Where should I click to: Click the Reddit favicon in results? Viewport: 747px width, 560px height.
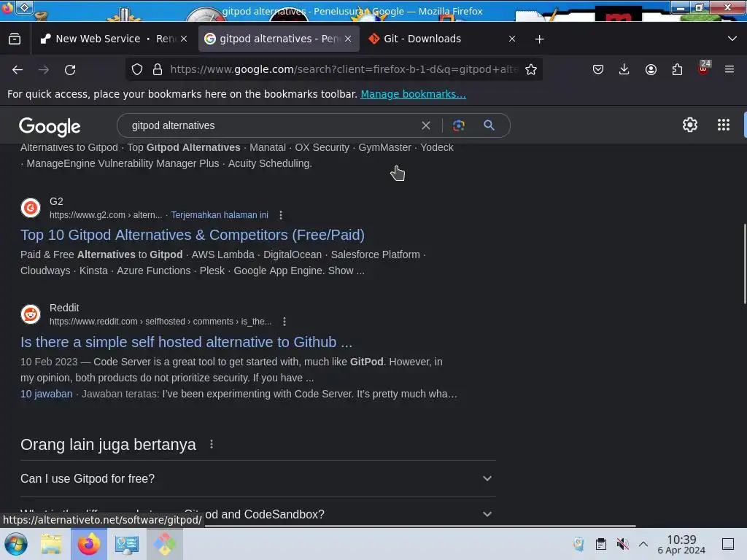pos(31,314)
